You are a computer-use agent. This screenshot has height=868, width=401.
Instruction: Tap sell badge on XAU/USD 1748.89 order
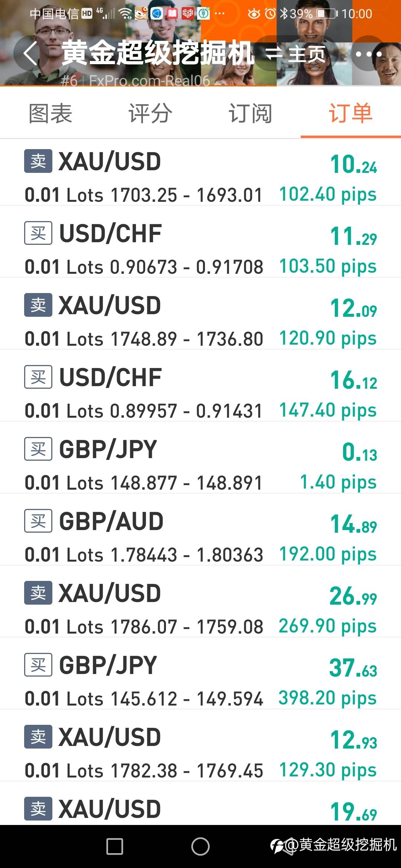tap(38, 305)
